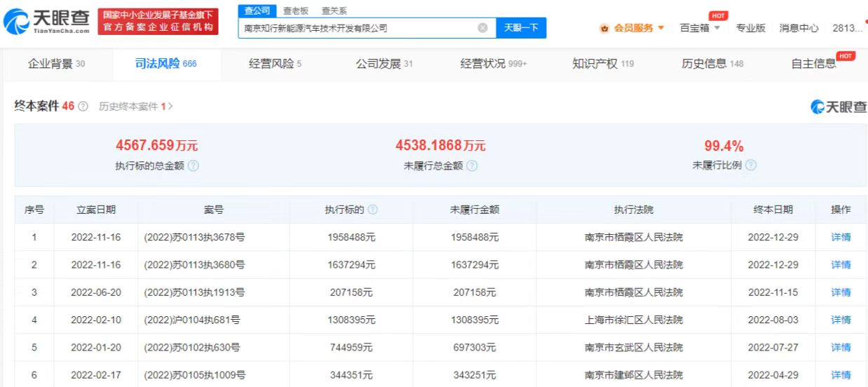868x387 pixels.
Task: Open the TianYanCha logo home link
Action: (x=46, y=22)
